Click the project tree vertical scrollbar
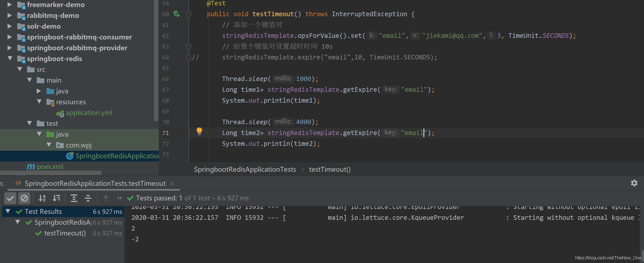 156,60
